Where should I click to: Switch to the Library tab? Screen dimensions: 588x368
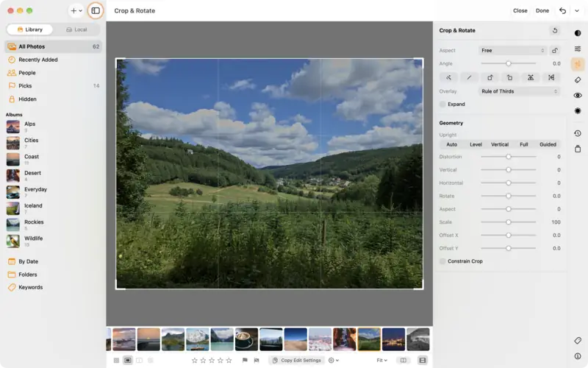[30, 29]
